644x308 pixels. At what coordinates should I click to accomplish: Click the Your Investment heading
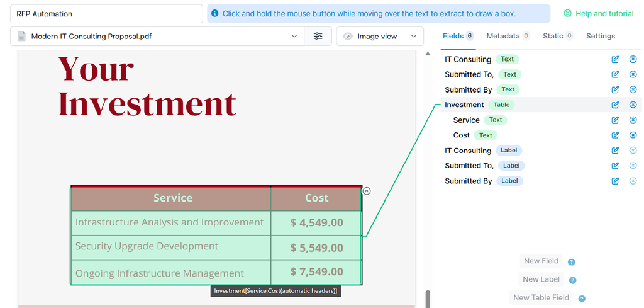[147, 86]
